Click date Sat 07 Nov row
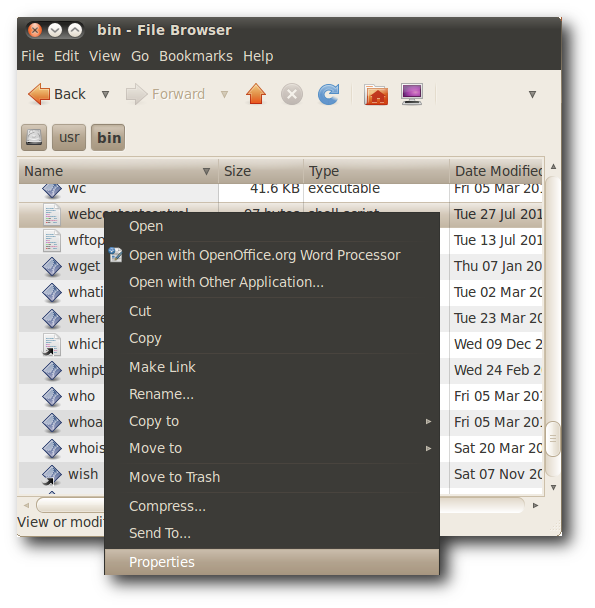This screenshot has height=608, width=595. pos(498,474)
